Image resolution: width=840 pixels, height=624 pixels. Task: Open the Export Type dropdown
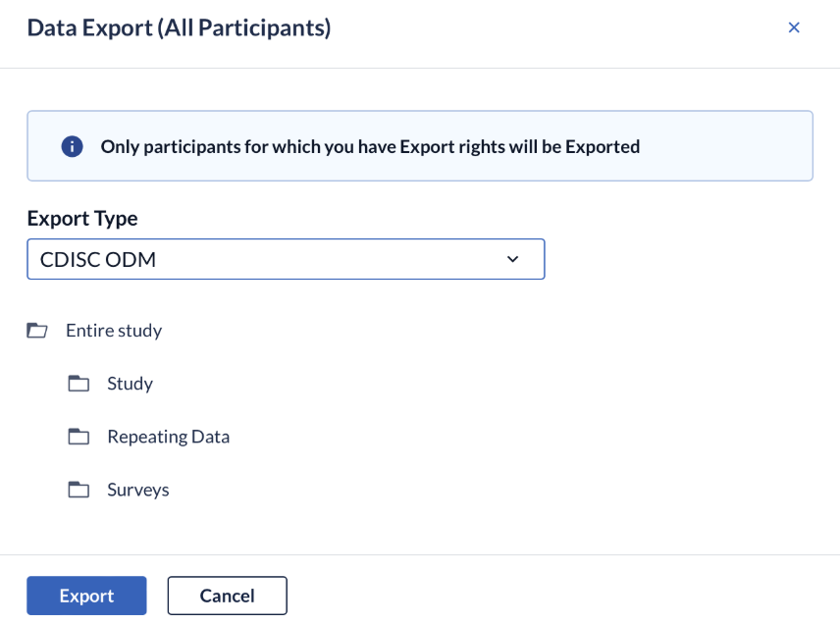click(287, 259)
